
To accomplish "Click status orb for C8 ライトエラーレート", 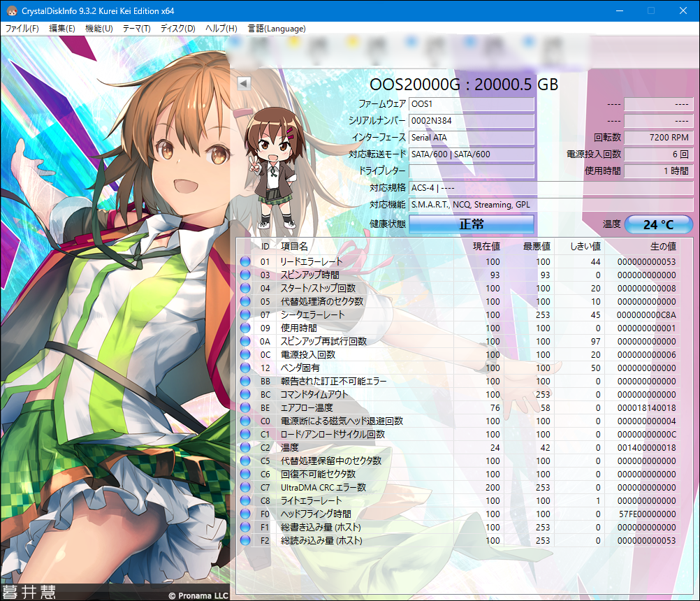I will [245, 500].
